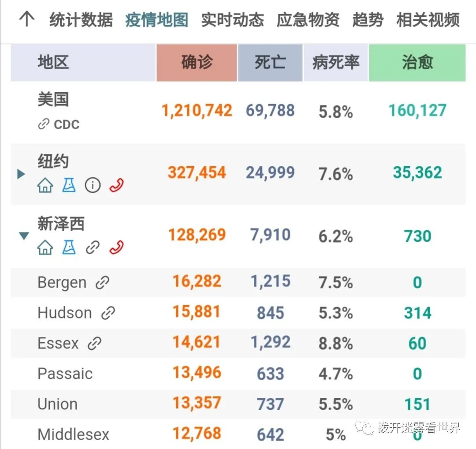Screen dimensions: 476x449
Task: Tap the flask icon under 新泽西
Action: (69, 248)
